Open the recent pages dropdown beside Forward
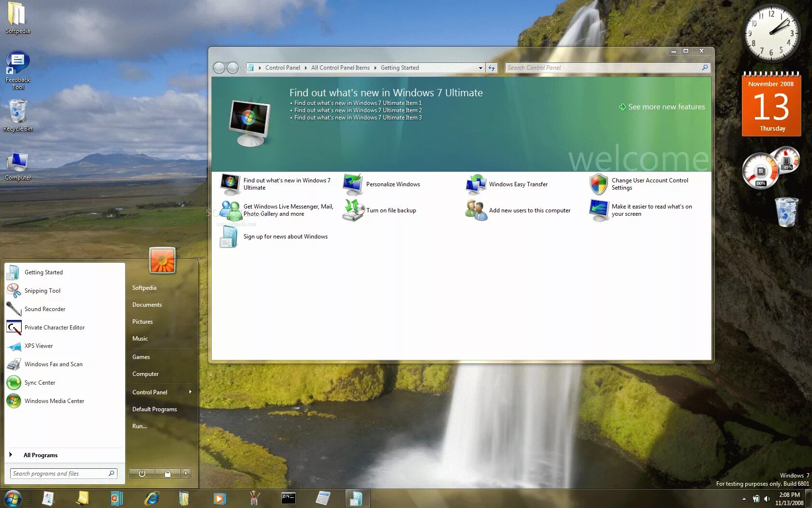Image resolution: width=812 pixels, height=508 pixels. coord(242,68)
